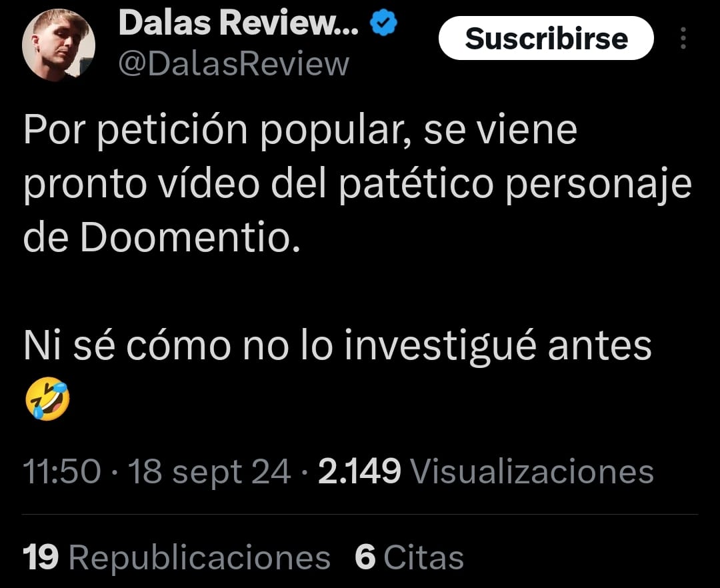Click the Republicaciones label text

click(x=199, y=559)
